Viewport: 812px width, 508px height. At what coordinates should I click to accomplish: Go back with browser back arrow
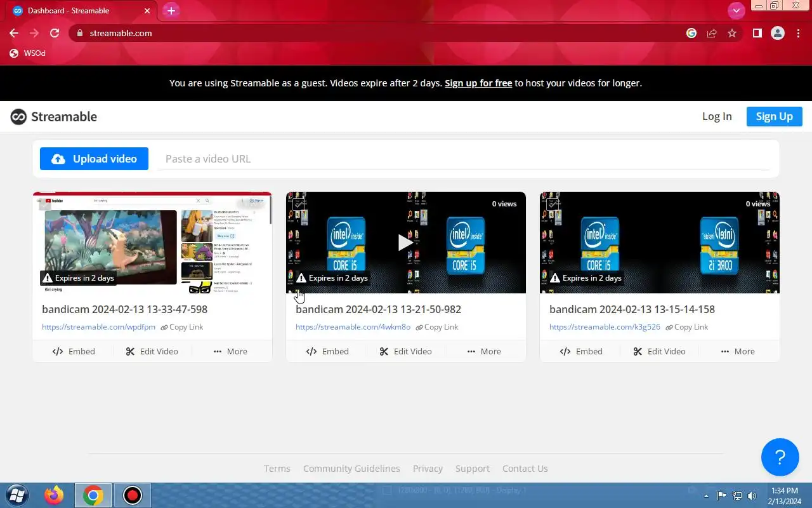coord(14,33)
